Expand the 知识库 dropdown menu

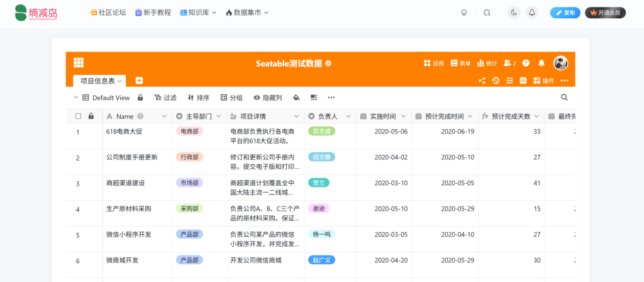click(198, 13)
